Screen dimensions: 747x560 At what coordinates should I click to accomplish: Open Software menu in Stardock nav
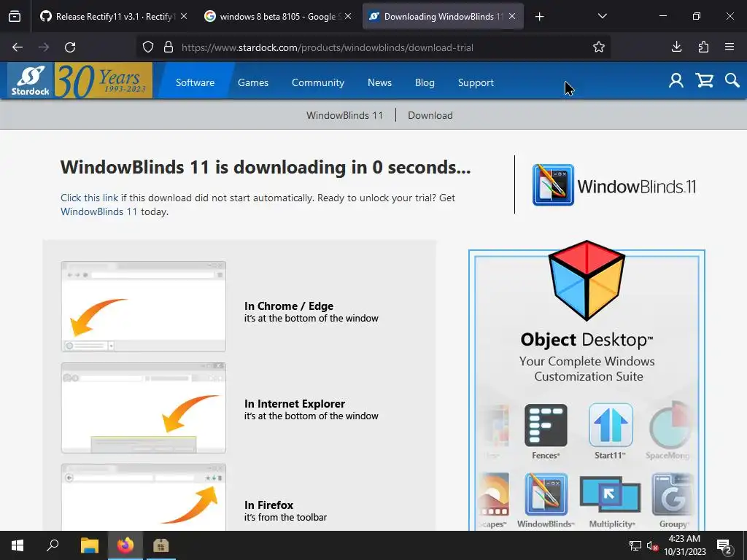[x=195, y=82]
